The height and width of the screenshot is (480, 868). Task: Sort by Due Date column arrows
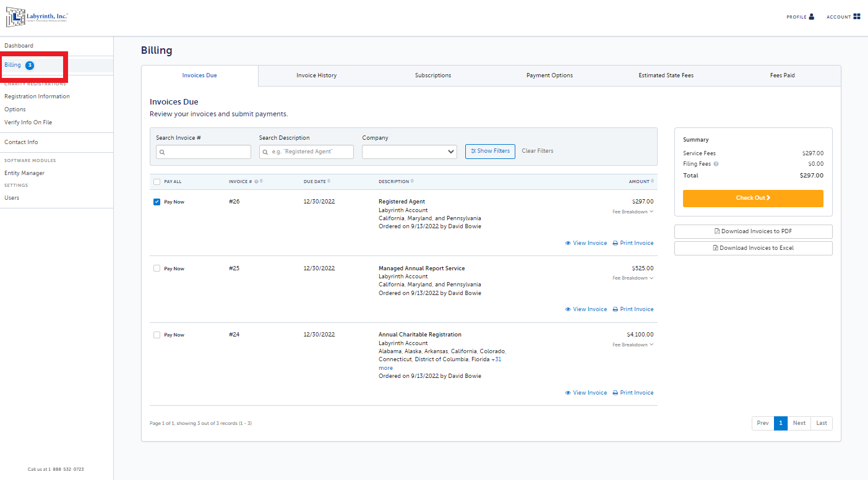coord(329,181)
